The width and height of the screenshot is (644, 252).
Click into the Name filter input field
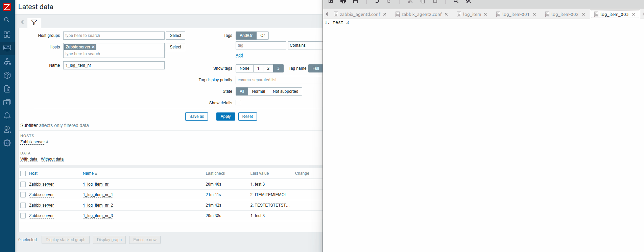114,65
